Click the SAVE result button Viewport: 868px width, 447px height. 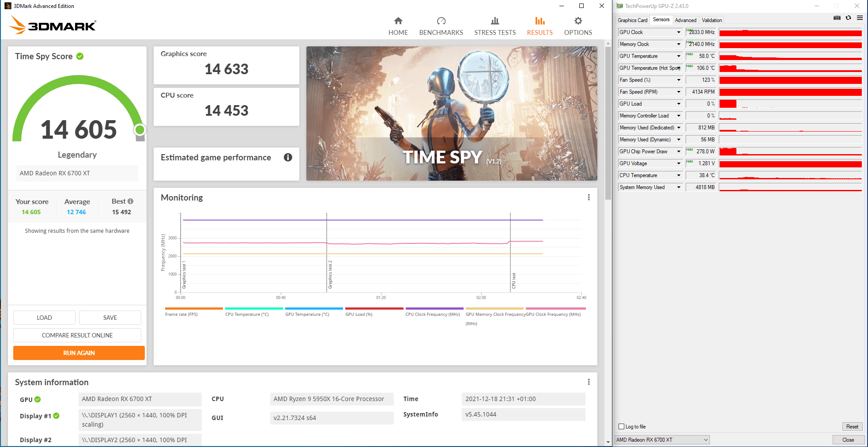tap(110, 318)
